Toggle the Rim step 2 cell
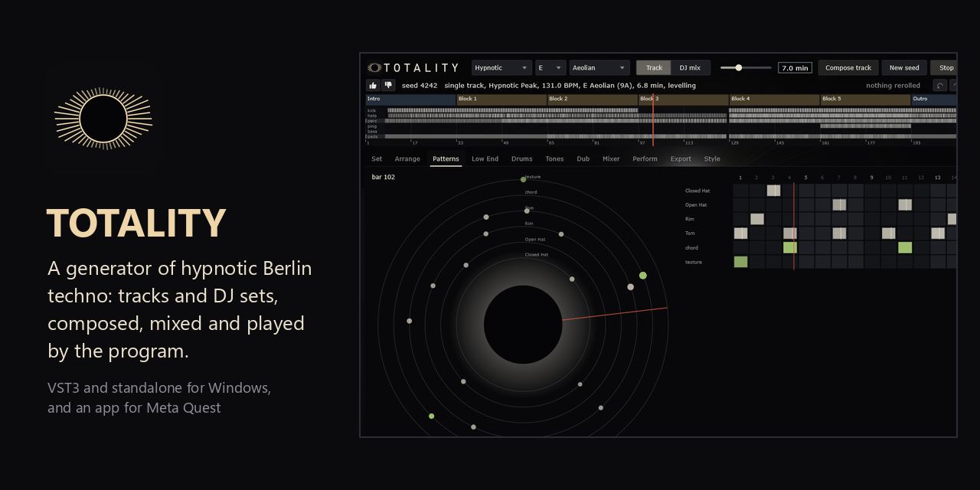 757,219
